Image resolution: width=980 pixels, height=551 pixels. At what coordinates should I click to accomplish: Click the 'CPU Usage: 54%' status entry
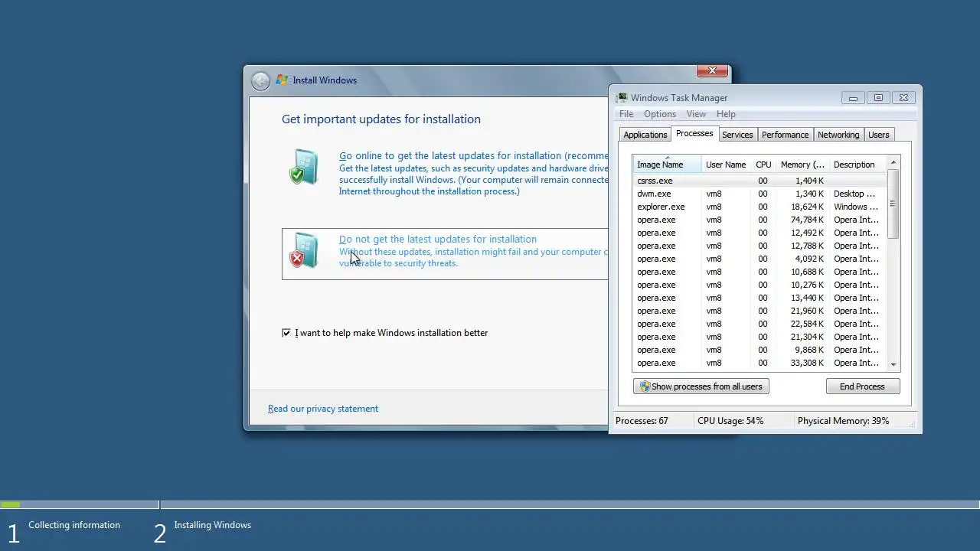pyautogui.click(x=730, y=421)
